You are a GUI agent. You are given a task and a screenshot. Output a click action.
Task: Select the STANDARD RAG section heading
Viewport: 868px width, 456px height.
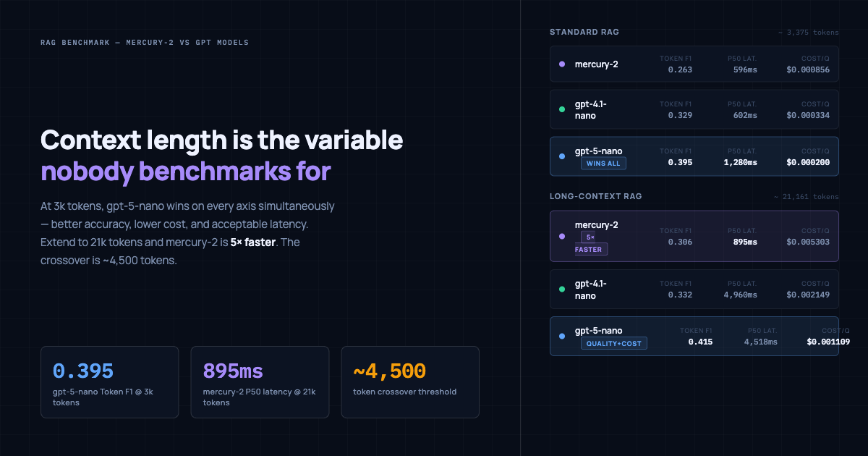(584, 32)
